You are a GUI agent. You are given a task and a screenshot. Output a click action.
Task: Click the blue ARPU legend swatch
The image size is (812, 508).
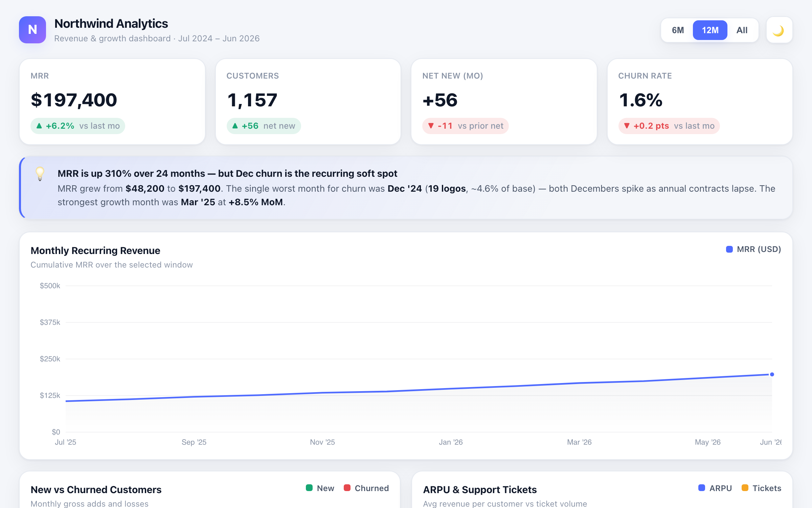click(x=702, y=488)
